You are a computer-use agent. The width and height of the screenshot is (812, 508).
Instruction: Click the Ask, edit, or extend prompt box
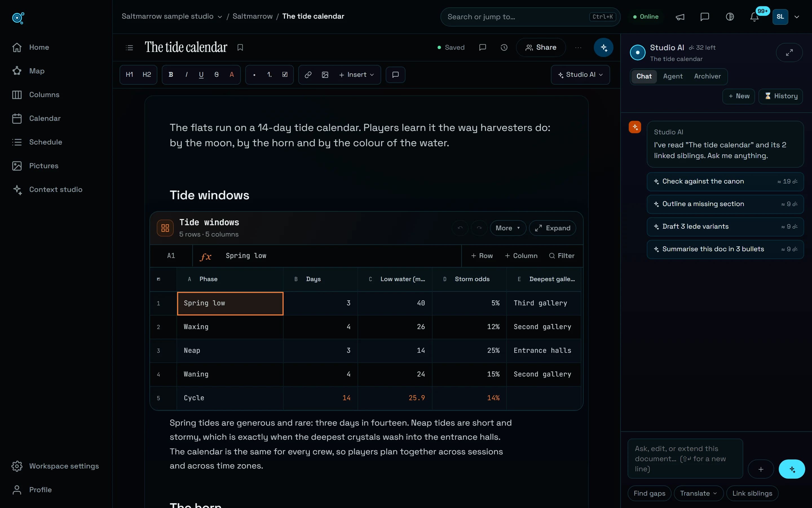(685, 459)
